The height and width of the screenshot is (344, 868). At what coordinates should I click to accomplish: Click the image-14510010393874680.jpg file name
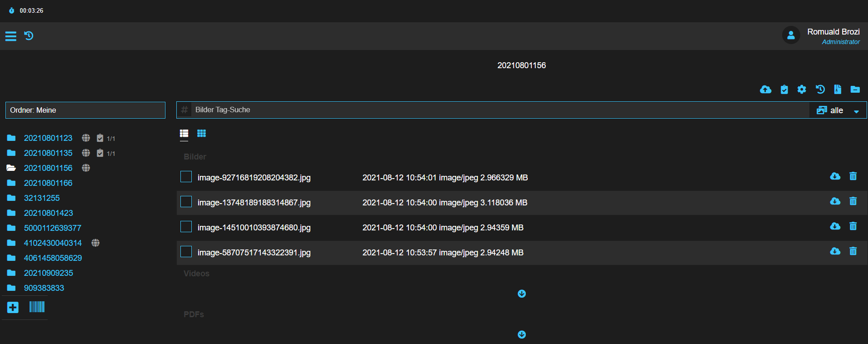[254, 228]
